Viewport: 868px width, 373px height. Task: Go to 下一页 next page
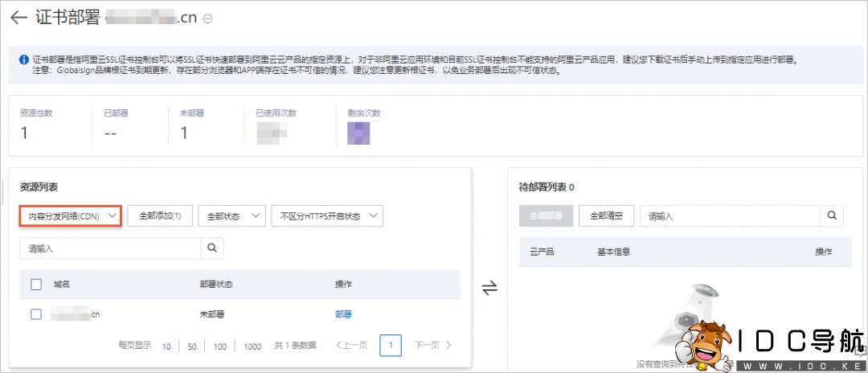click(433, 346)
